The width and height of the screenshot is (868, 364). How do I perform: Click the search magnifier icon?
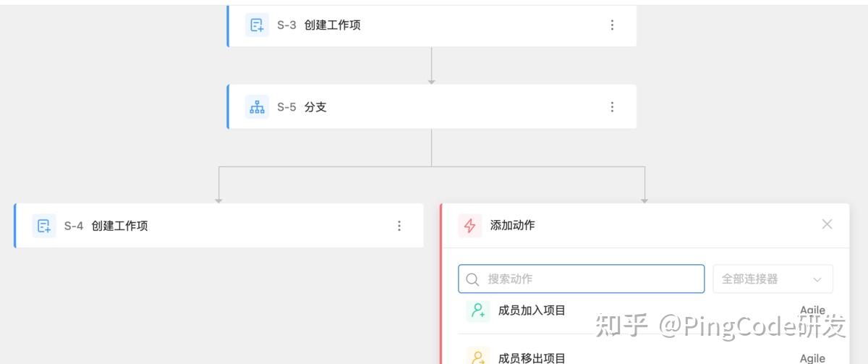point(472,279)
